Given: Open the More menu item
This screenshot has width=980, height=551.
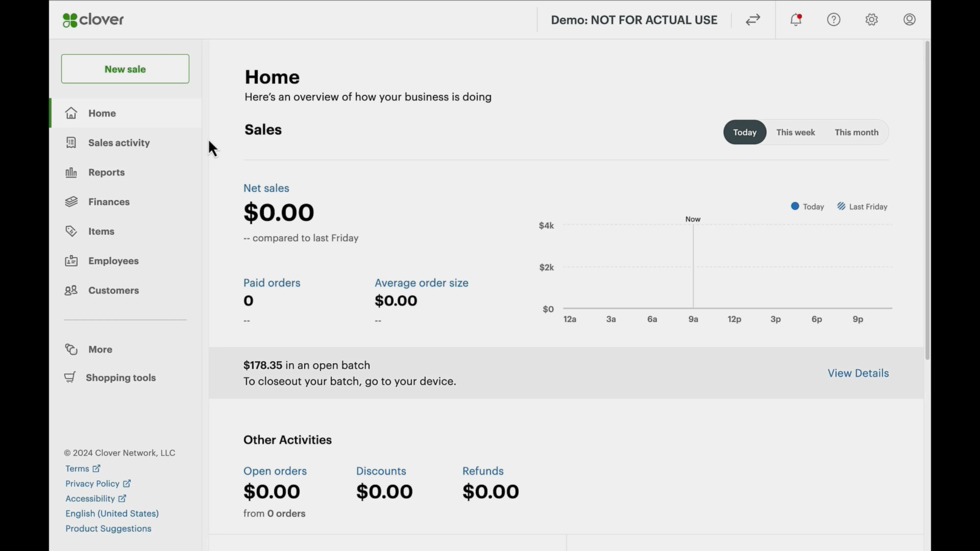Looking at the screenshot, I should [x=126, y=349].
